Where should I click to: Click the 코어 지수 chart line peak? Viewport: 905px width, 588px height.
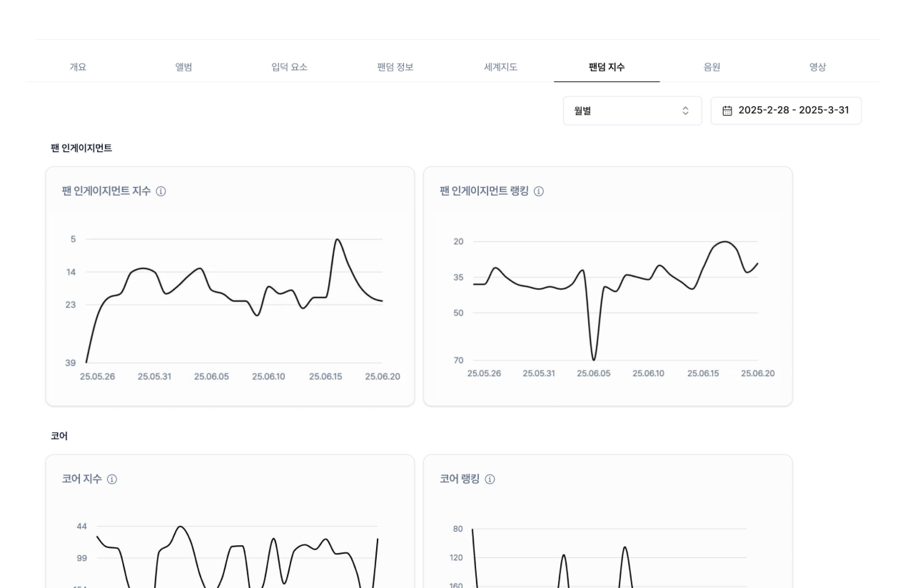pos(181,527)
